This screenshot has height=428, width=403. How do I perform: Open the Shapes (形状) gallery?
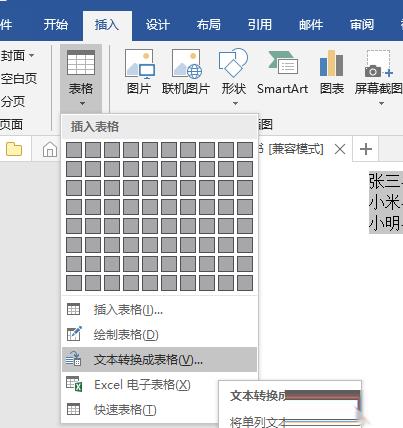(x=234, y=77)
